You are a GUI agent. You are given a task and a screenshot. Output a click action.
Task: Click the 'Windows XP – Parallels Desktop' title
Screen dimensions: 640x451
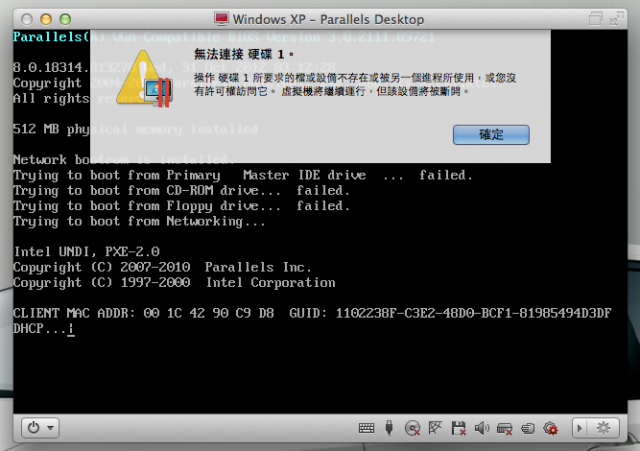click(328, 19)
